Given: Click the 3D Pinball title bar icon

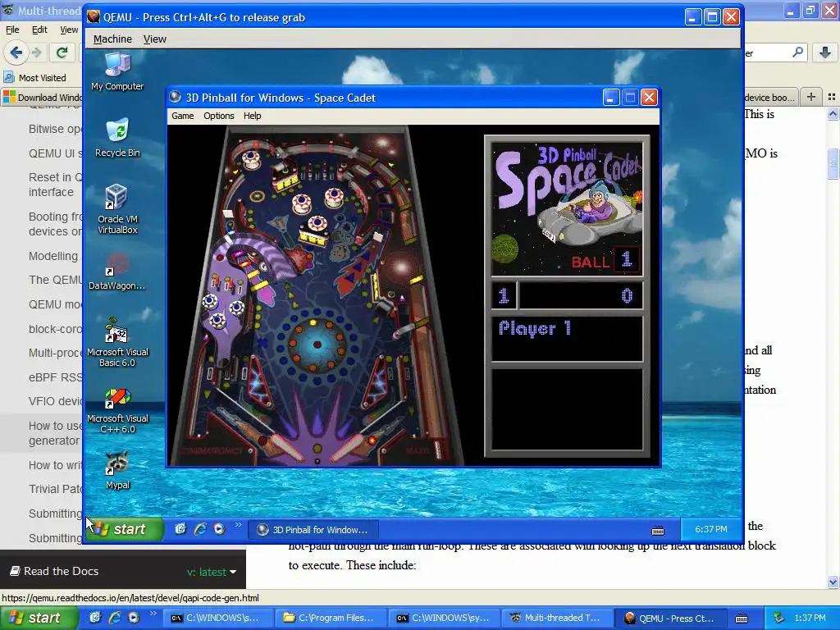Looking at the screenshot, I should click(x=176, y=97).
